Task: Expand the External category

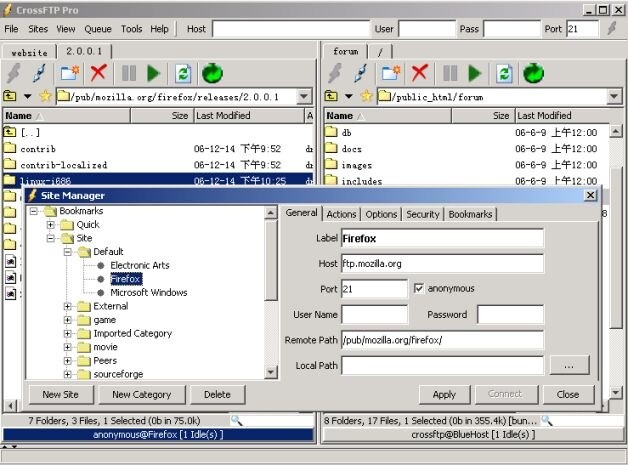Action: [x=67, y=306]
